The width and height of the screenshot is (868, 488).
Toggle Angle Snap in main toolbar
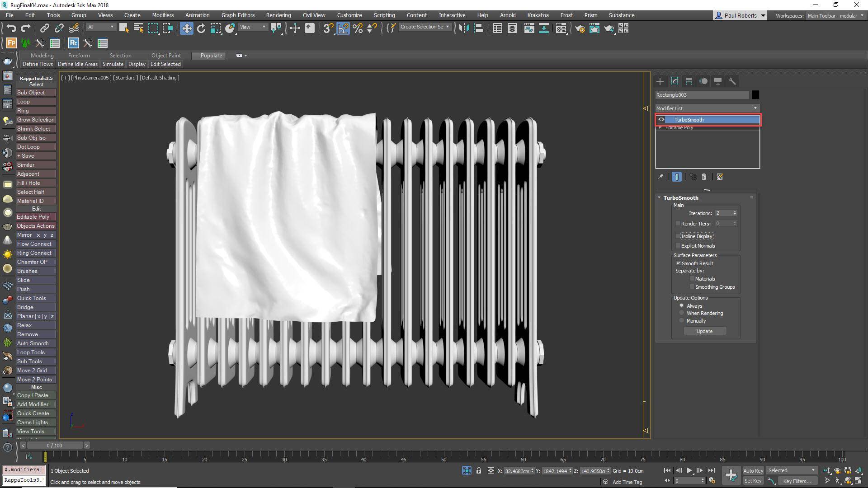click(x=343, y=28)
